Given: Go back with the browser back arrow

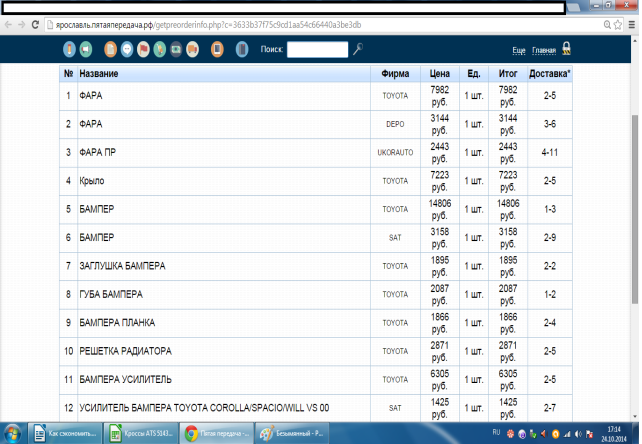Looking at the screenshot, I should [x=8, y=25].
